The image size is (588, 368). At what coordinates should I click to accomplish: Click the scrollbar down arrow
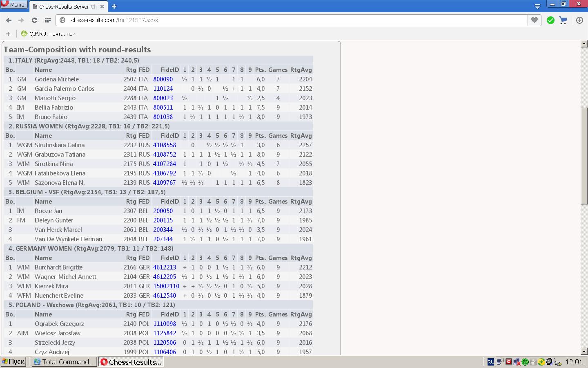tap(584, 351)
